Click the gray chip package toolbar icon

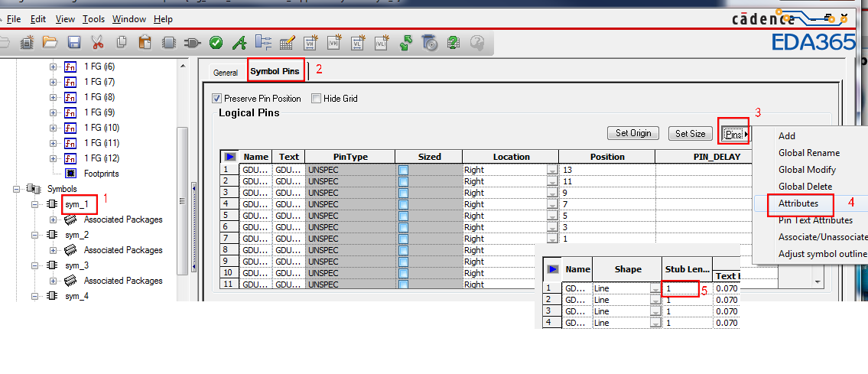point(169,42)
